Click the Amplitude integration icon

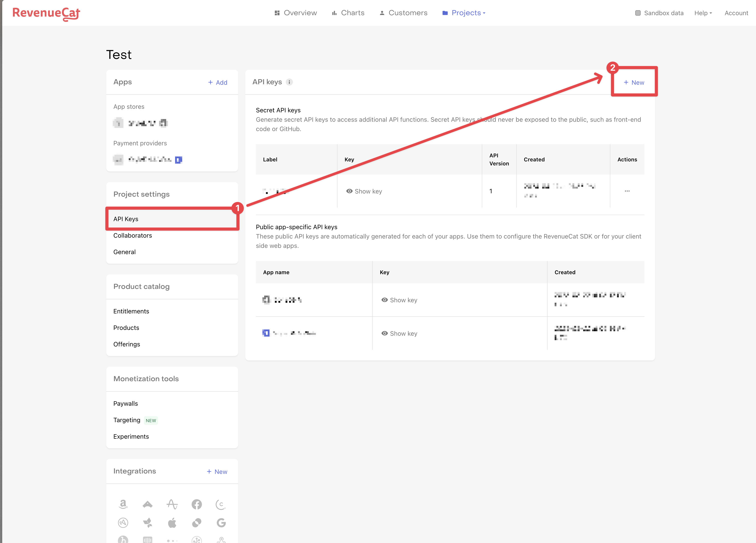(172, 504)
